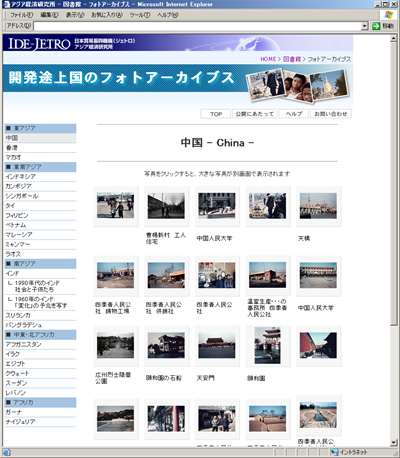Open the first-row 中国人民大学 photo thumbnail
Image resolution: width=400 pixels, height=458 pixels.
click(x=217, y=206)
